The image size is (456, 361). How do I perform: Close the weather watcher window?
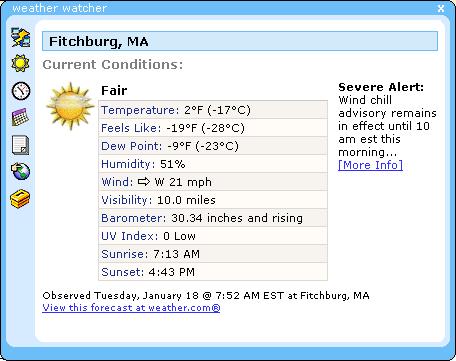(x=441, y=8)
